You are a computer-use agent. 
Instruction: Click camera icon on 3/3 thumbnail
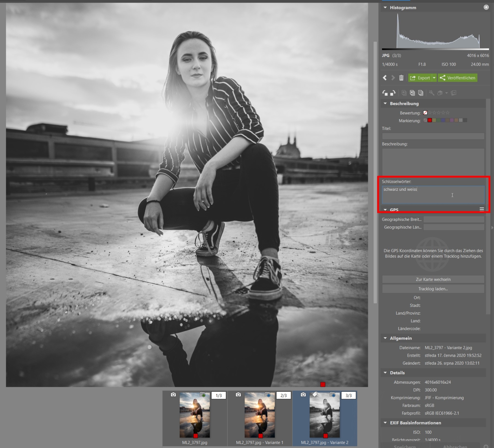coord(303,395)
